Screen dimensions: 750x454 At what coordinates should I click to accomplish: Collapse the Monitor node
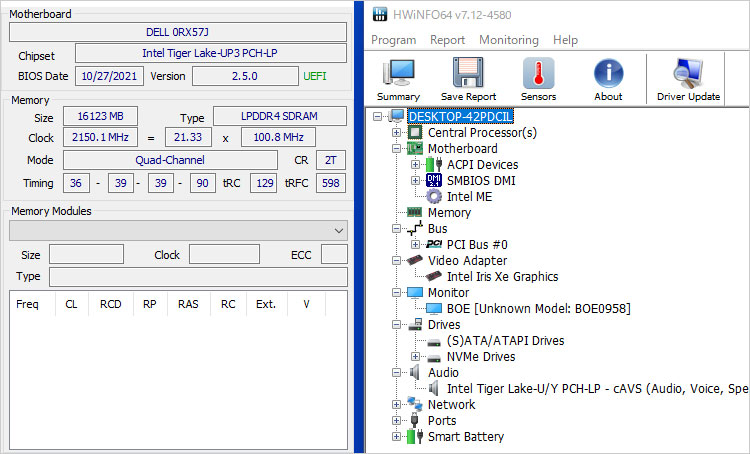[396, 292]
